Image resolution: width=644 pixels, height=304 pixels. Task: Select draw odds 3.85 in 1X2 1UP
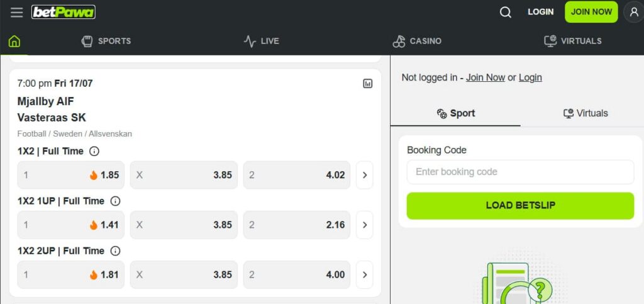point(184,225)
